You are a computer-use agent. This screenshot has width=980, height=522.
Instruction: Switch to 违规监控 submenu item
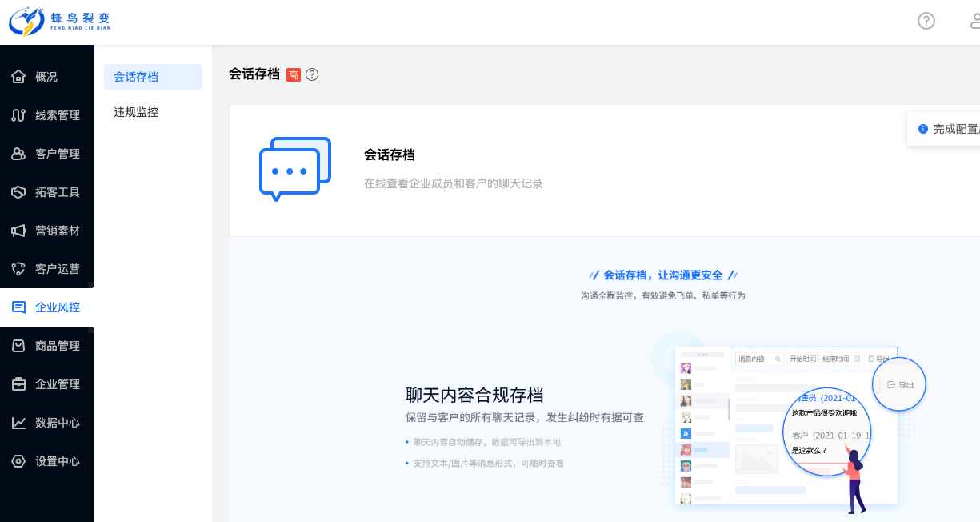[136, 112]
